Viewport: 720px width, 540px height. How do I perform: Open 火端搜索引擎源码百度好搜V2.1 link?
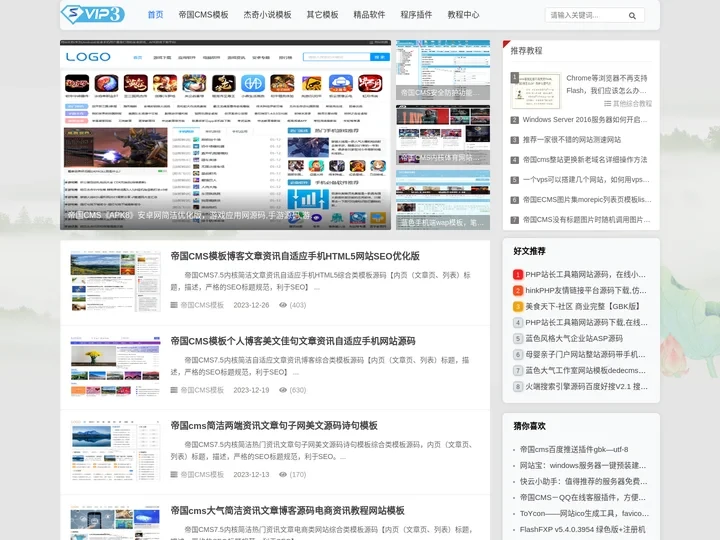(586, 386)
